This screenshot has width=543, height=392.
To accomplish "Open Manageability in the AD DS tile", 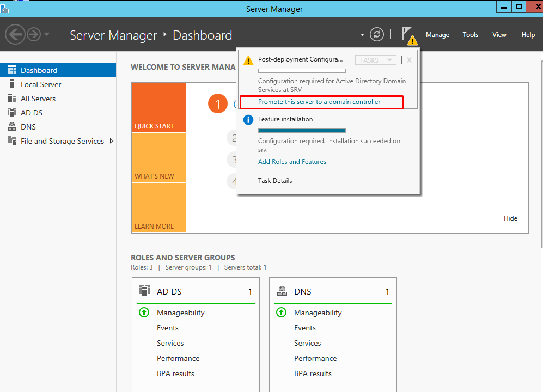I will click(x=180, y=313).
